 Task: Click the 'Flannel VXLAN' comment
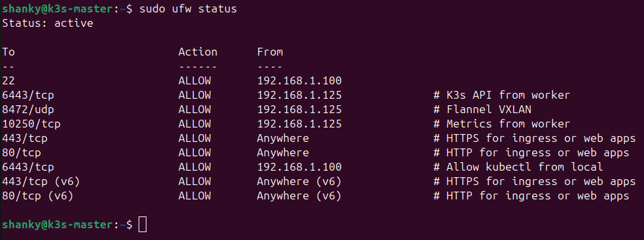(x=488, y=109)
